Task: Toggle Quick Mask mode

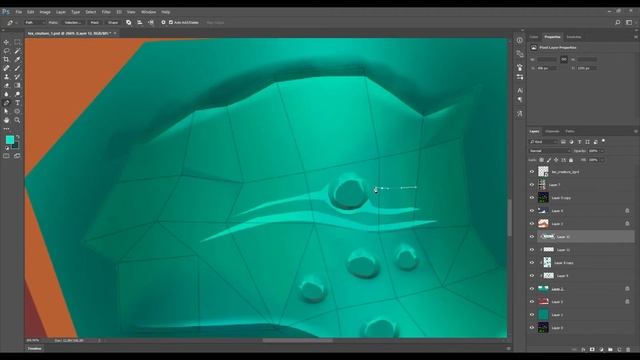Action: click(x=6, y=156)
